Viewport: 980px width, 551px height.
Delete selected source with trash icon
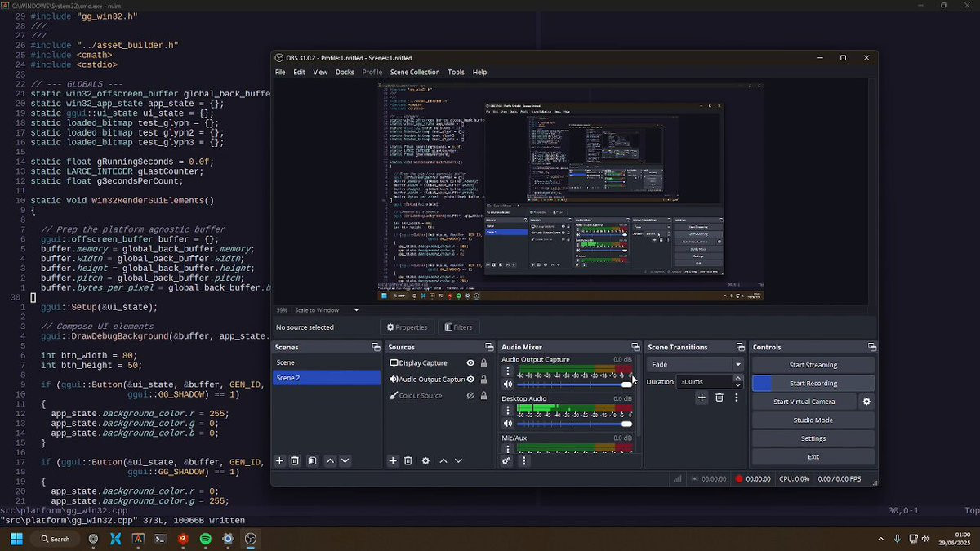(408, 461)
